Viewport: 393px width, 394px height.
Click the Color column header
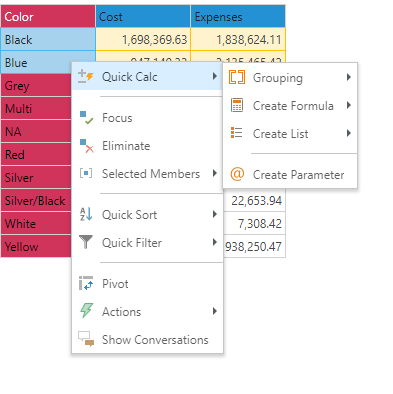[x=48, y=16]
